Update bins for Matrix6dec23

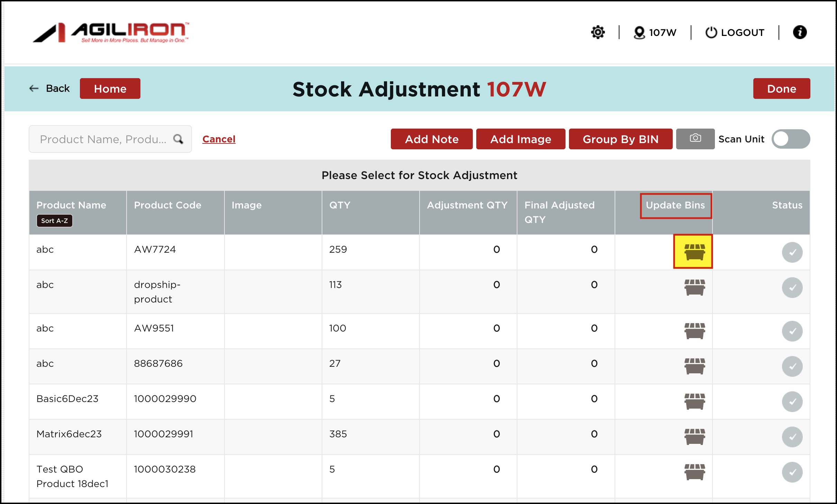pos(694,437)
